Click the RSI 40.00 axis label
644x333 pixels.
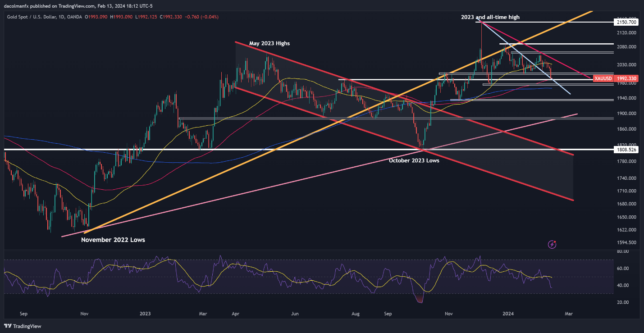(x=622, y=286)
